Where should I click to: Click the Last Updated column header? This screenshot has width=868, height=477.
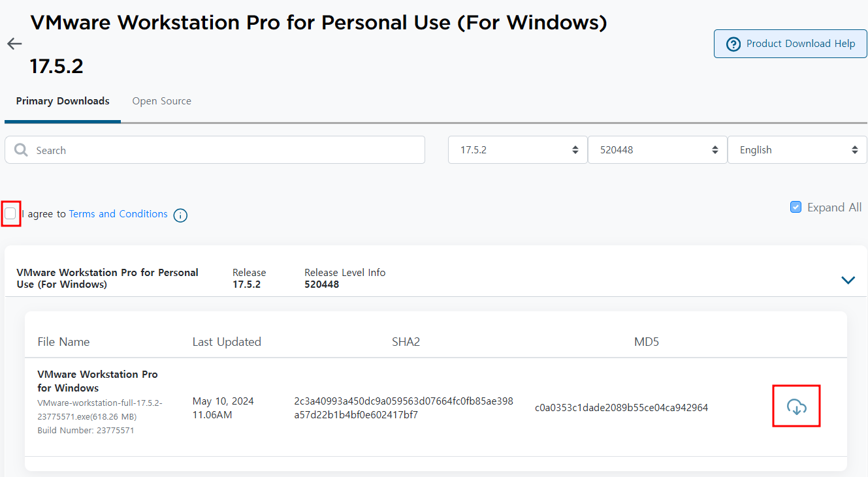tap(227, 342)
